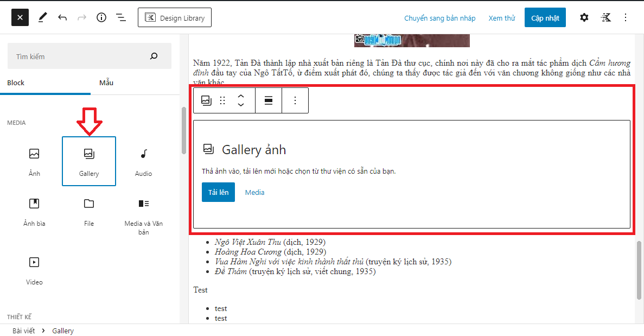Insert the Audio block
The width and height of the screenshot is (644, 336).
(143, 161)
